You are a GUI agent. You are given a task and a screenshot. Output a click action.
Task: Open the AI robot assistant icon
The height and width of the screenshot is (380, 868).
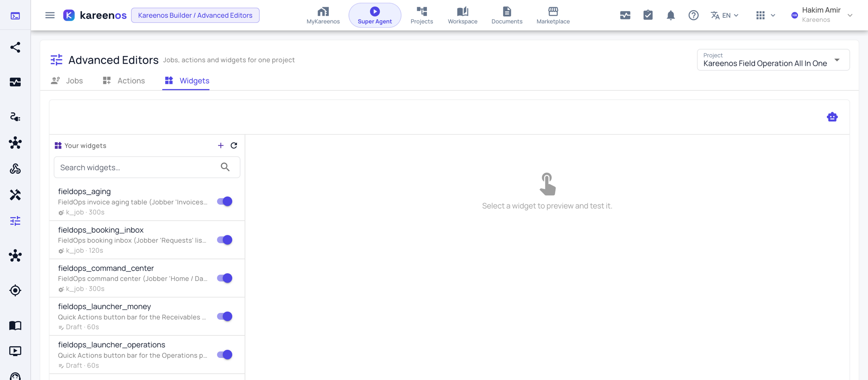pyautogui.click(x=832, y=117)
